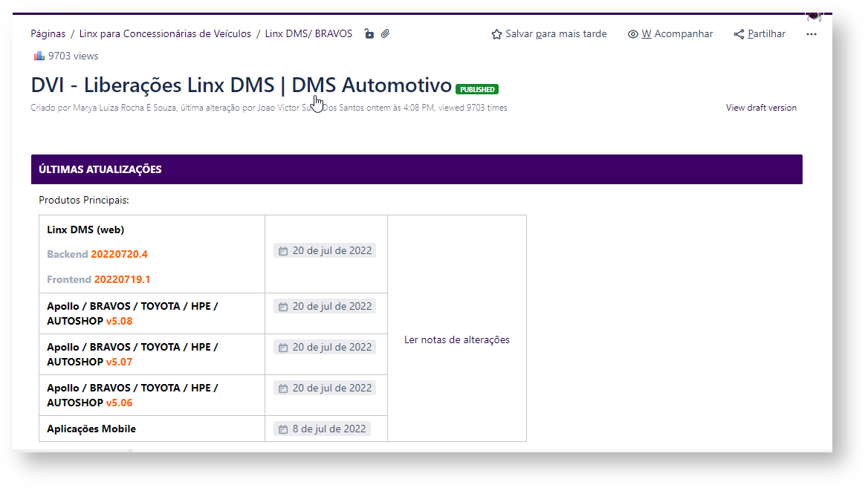The width and height of the screenshot is (868, 488).
Task: Click the Partilhar share button
Action: tap(759, 34)
